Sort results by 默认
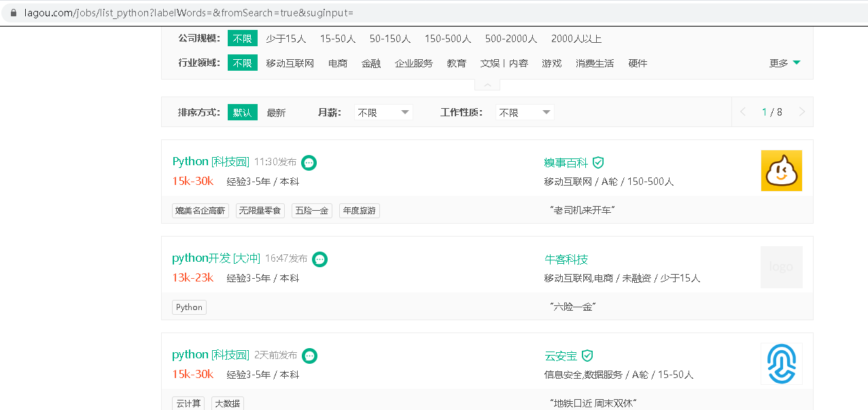The width and height of the screenshot is (868, 410). click(x=243, y=112)
